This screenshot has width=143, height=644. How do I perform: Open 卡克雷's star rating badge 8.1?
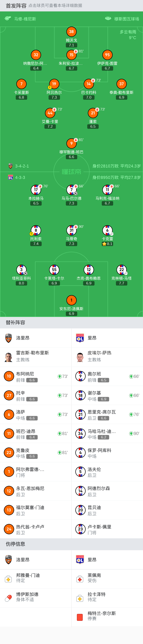click(x=108, y=244)
